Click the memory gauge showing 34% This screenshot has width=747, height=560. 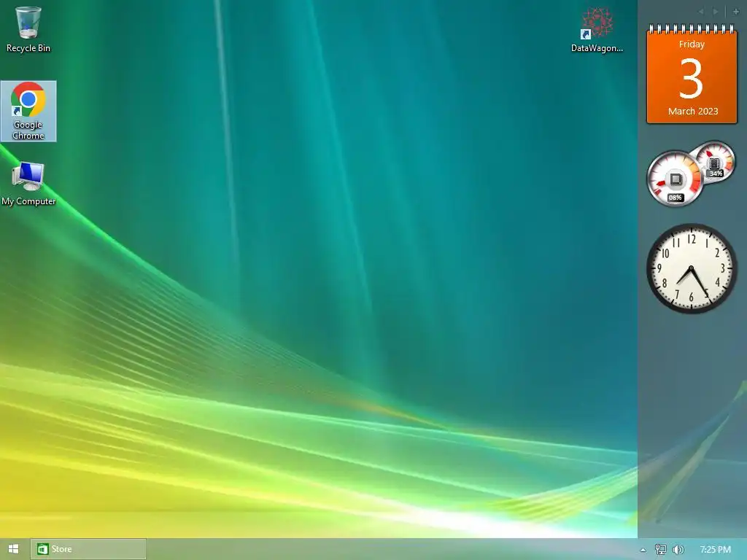pos(714,163)
